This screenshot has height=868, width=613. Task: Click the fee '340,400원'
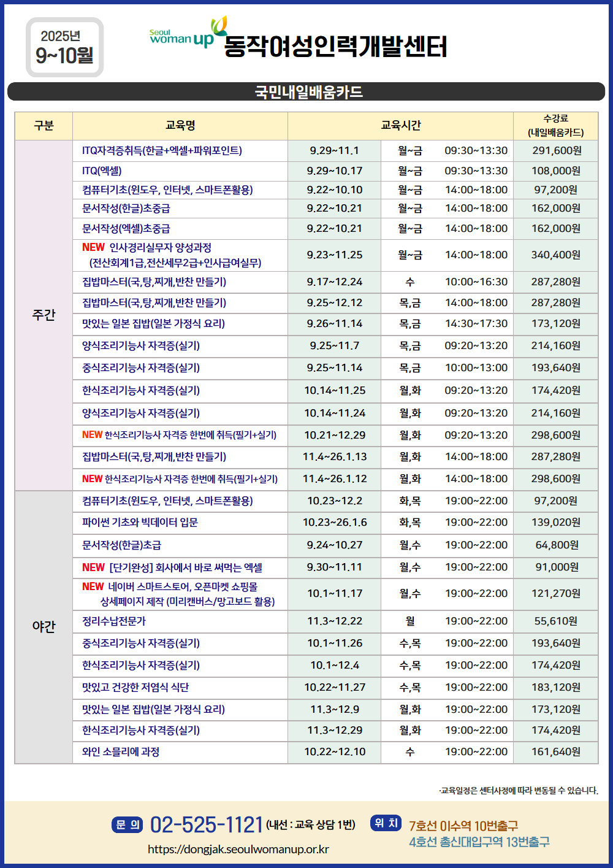(556, 255)
